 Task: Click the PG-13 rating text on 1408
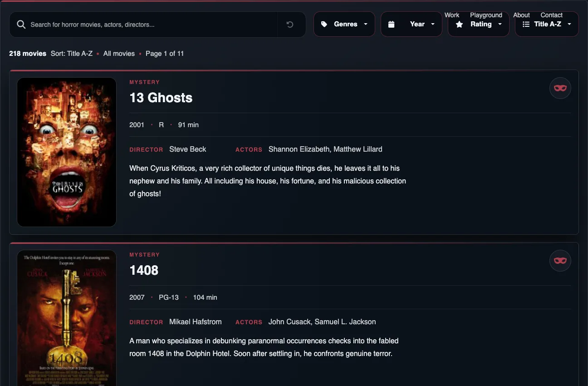coord(169,297)
